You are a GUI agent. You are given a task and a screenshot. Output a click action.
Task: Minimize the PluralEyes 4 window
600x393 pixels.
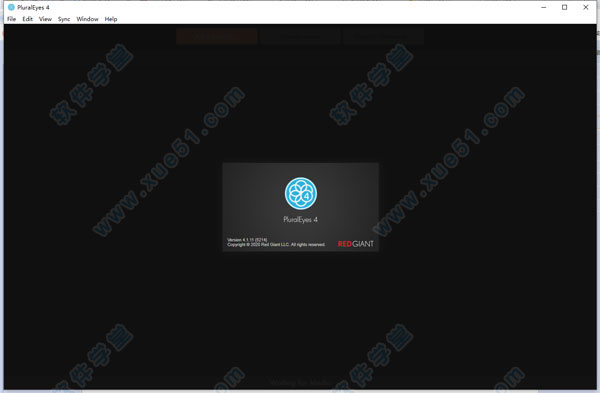tap(544, 7)
